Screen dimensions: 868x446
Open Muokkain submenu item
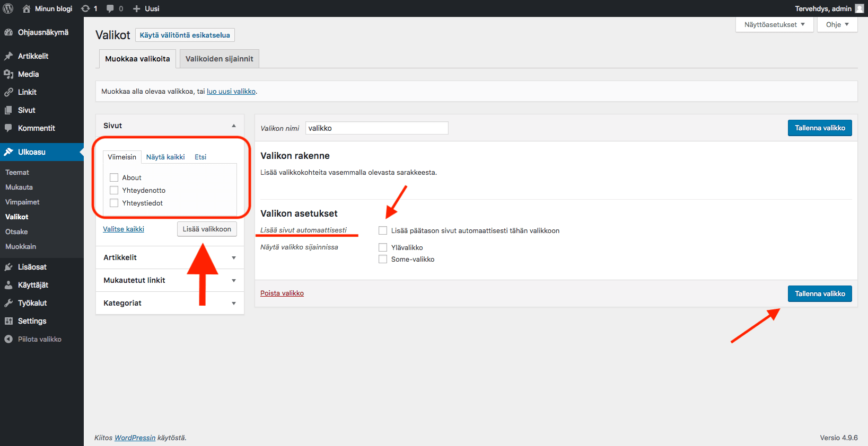point(21,246)
